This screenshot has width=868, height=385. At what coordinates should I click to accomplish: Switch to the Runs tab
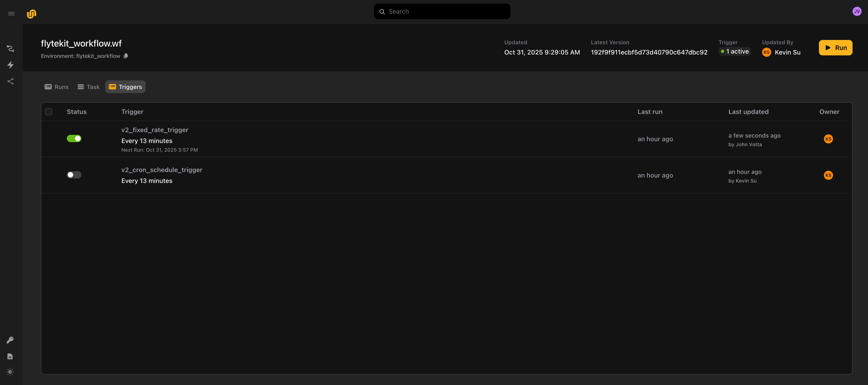[x=57, y=87]
